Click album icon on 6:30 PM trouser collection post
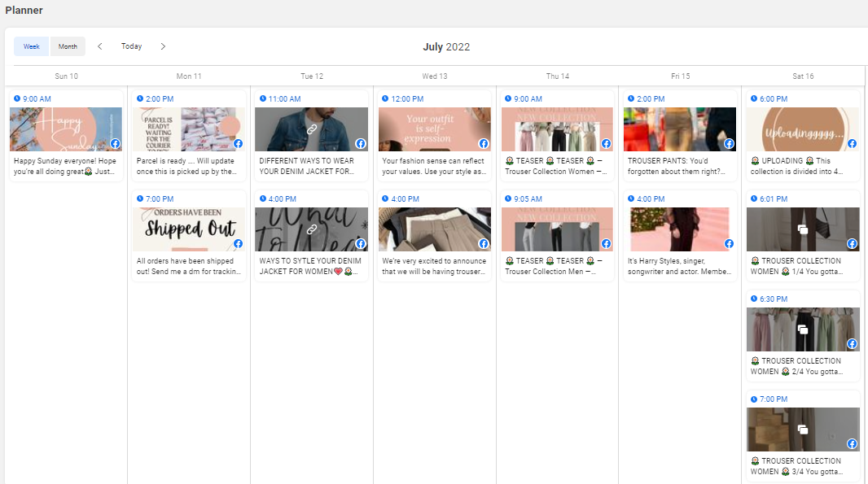868x484 pixels. [x=803, y=329]
